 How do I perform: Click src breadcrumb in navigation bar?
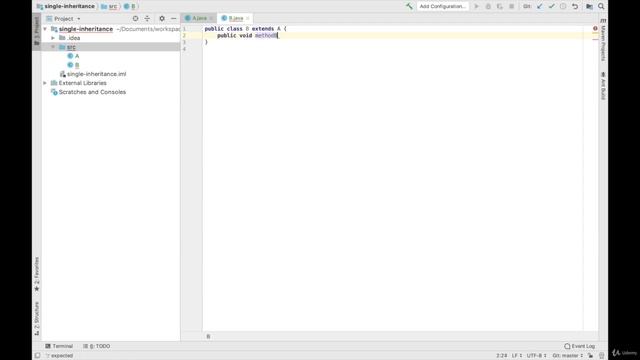(109, 6)
